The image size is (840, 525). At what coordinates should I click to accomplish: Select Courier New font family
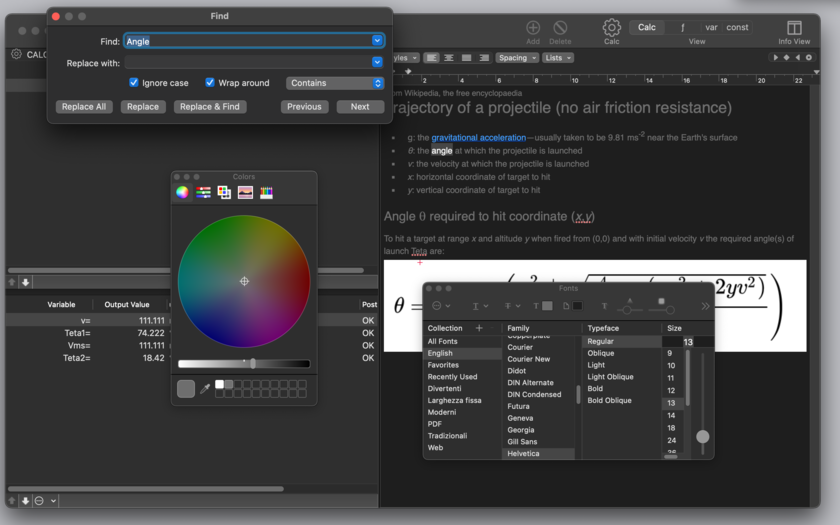coord(528,359)
